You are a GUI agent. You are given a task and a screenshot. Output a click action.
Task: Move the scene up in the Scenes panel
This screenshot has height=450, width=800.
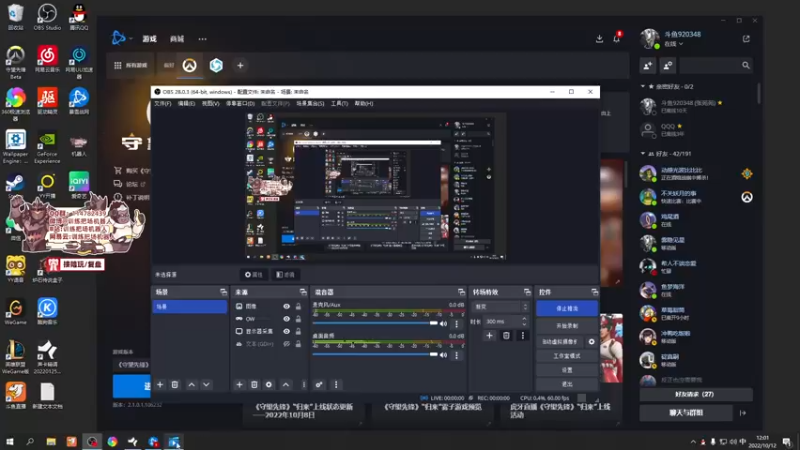coord(191,385)
